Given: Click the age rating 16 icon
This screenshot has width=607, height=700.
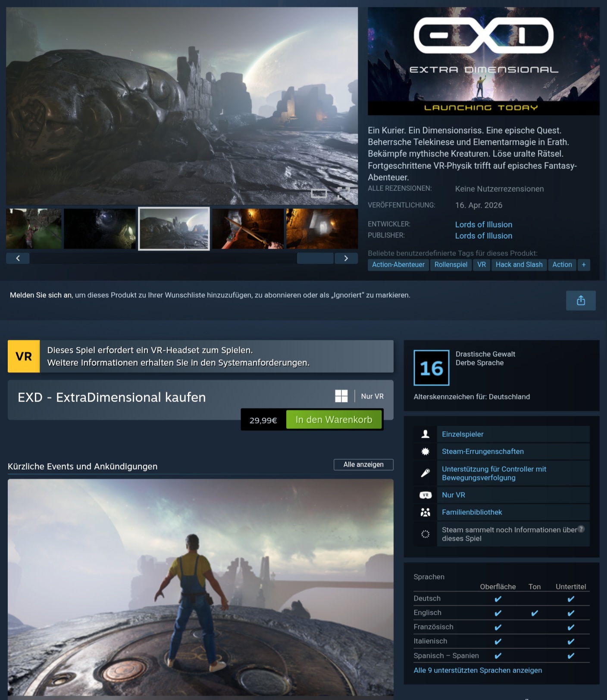Looking at the screenshot, I should pyautogui.click(x=431, y=368).
